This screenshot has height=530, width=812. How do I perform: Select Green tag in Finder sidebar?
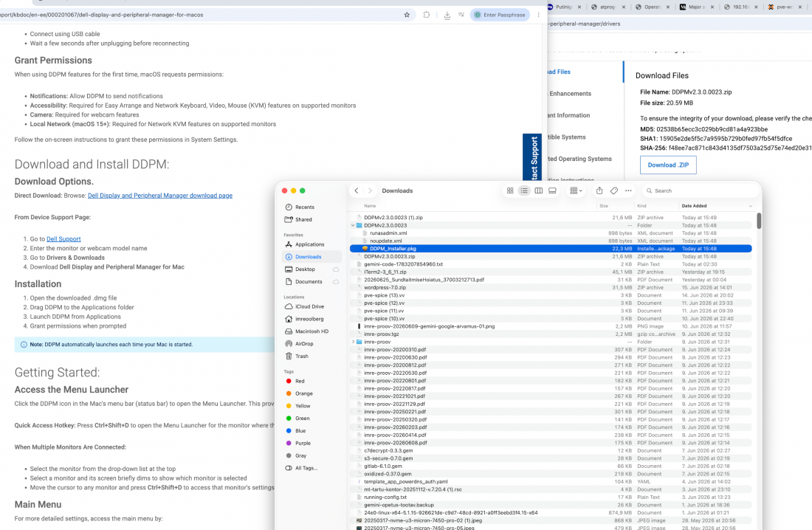(x=303, y=418)
